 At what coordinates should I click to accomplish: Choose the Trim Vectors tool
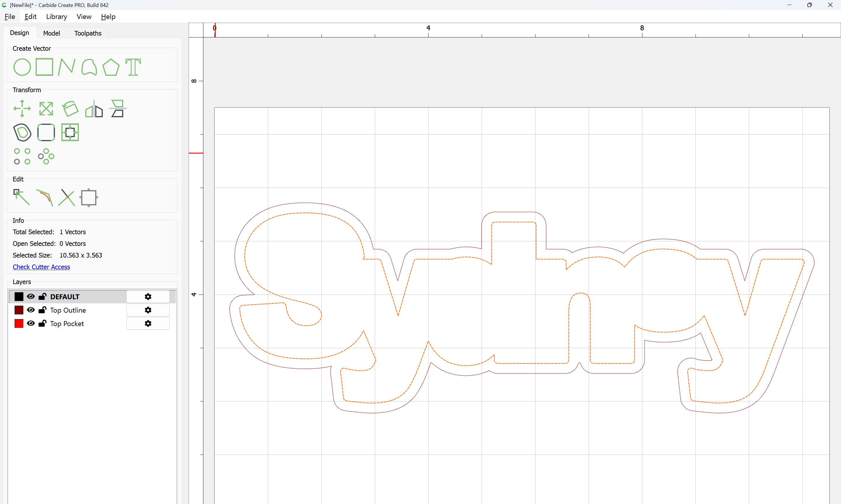pyautogui.click(x=67, y=197)
